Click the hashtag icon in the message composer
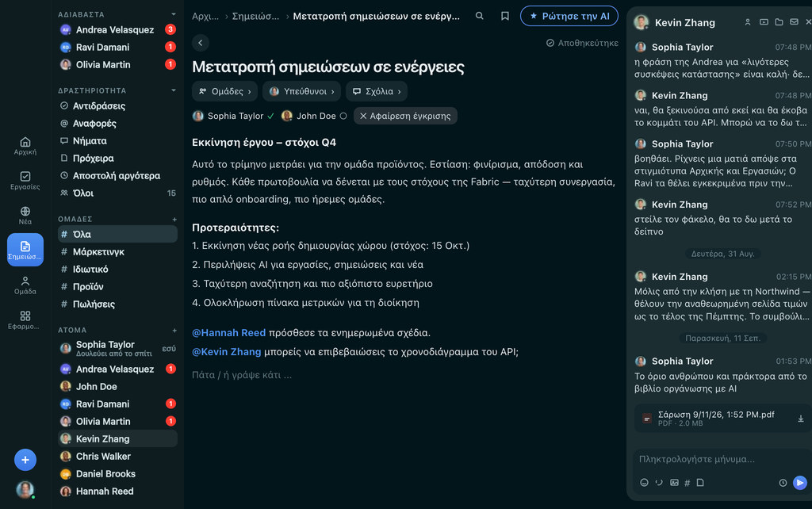 (x=688, y=483)
